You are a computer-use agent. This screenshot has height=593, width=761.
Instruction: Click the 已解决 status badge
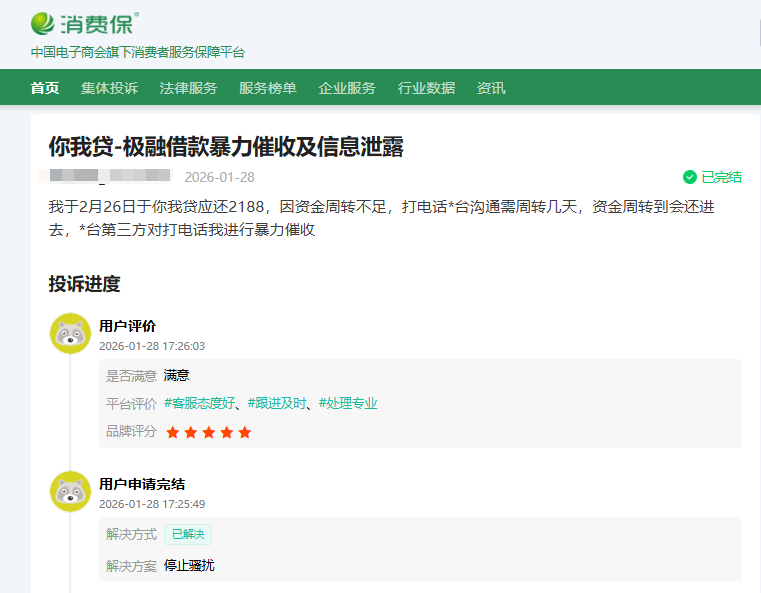point(188,535)
